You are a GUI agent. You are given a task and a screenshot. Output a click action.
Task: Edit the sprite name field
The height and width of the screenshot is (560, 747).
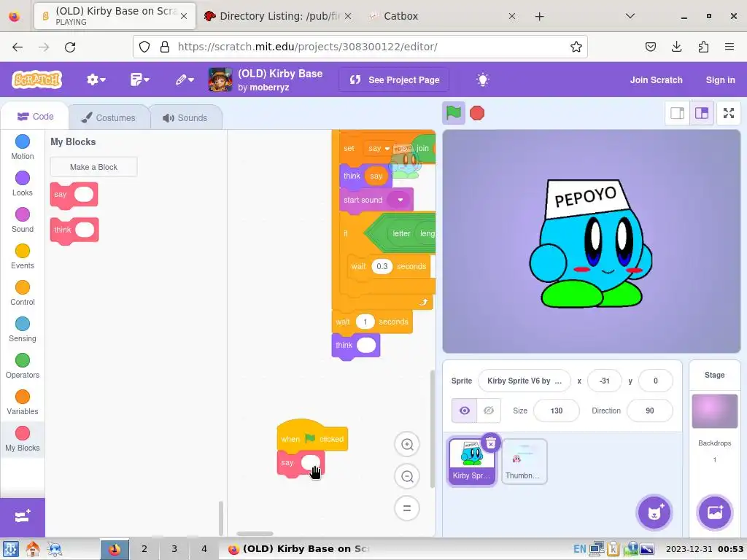(x=524, y=381)
